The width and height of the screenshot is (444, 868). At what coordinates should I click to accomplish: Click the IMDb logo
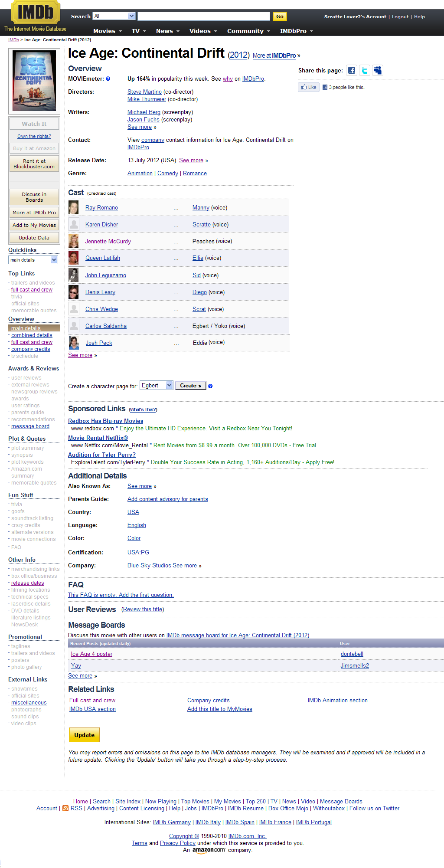click(x=36, y=12)
